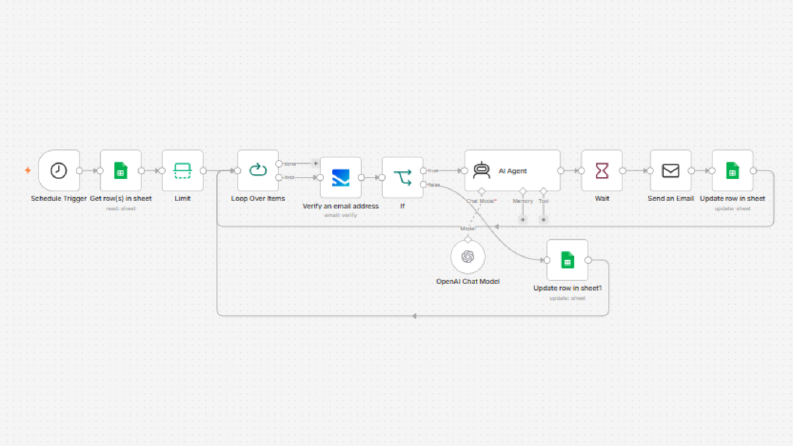Image resolution: width=793 pixels, height=446 pixels.
Task: Add a node to Loop done output
Action: (315, 163)
